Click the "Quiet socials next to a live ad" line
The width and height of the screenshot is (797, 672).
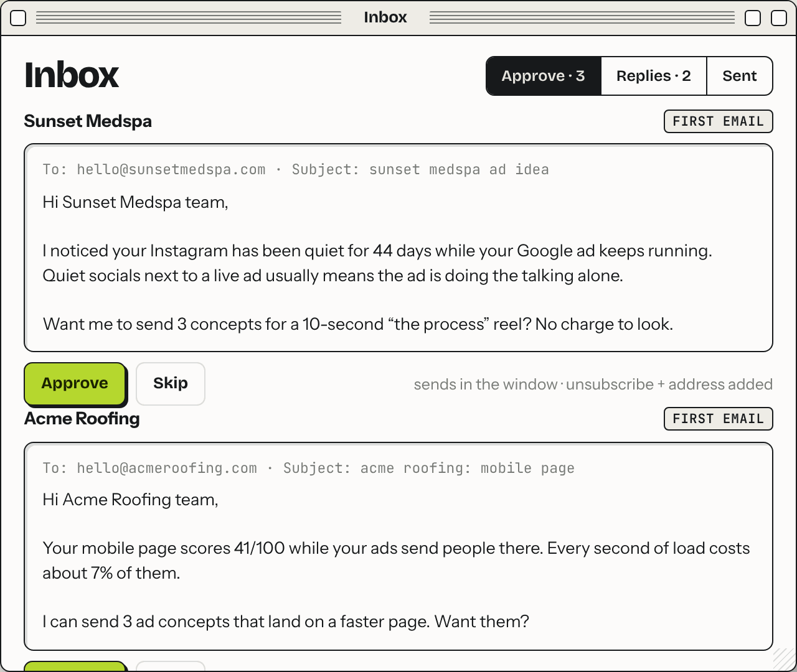coord(332,276)
